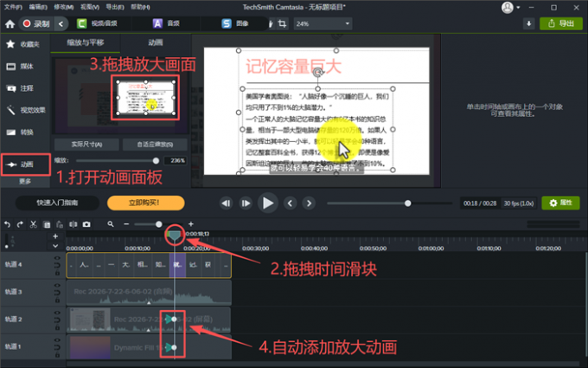The height and width of the screenshot is (368, 588).
Task: Open the 帮助 menu
Action: click(x=140, y=7)
